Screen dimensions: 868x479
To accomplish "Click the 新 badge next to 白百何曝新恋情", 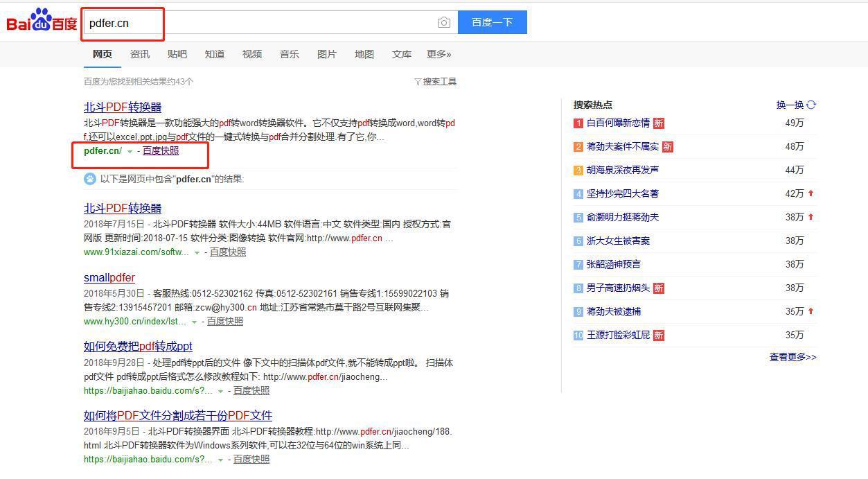I will 658,123.
